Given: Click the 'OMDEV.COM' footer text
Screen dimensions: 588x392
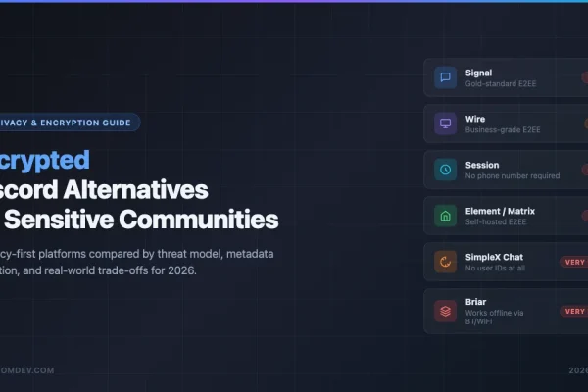Looking at the screenshot, I should (x=27, y=370).
